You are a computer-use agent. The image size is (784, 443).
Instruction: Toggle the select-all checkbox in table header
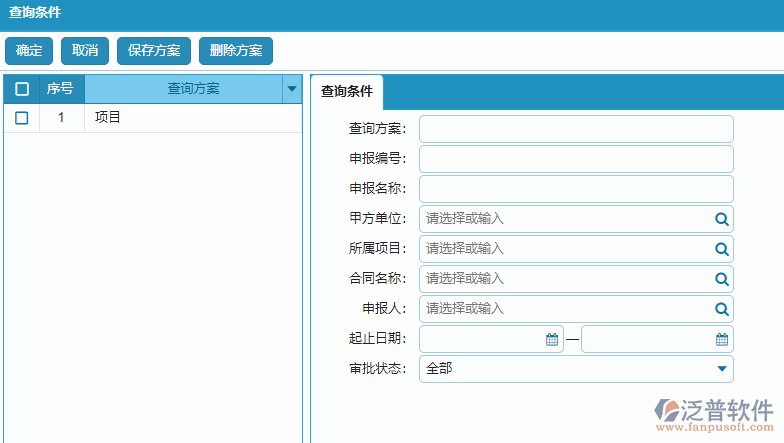click(22, 89)
